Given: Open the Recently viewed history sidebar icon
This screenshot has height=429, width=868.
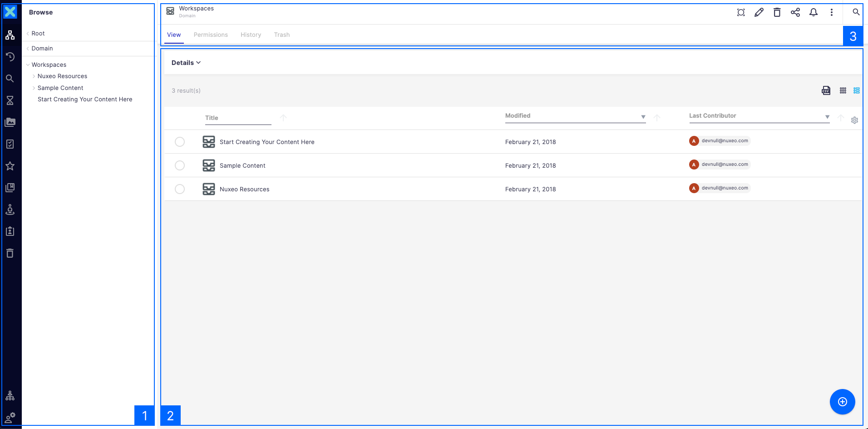Looking at the screenshot, I should pos(10,57).
